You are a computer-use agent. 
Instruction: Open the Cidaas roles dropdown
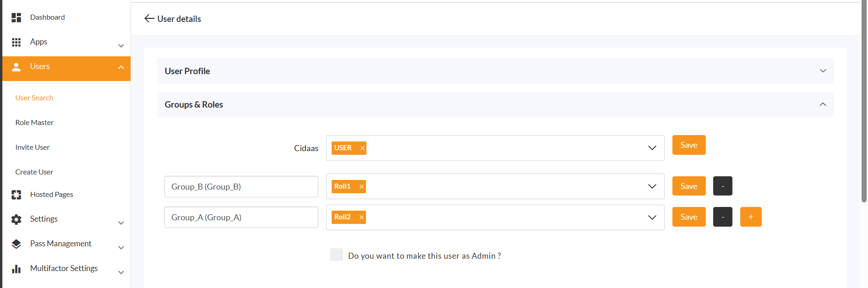tap(652, 148)
